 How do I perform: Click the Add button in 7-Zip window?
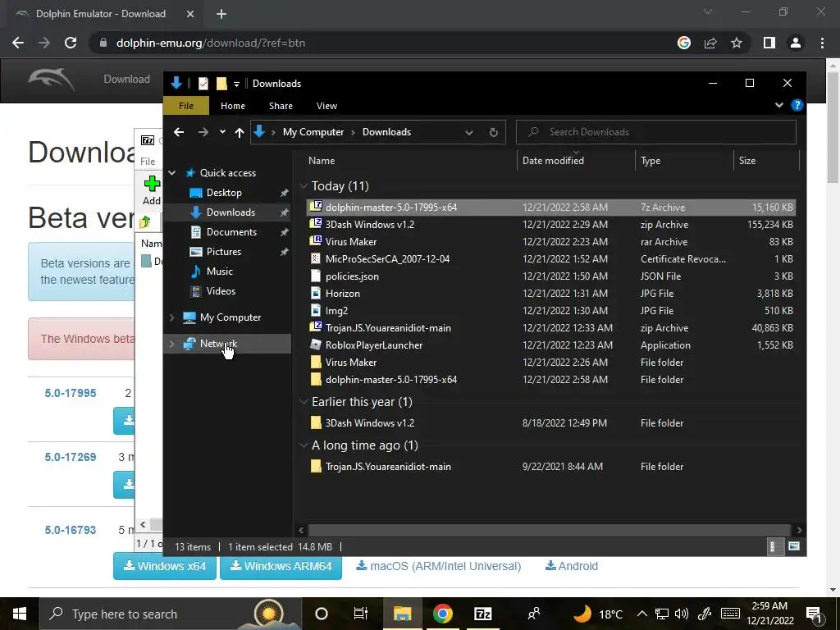click(x=152, y=190)
